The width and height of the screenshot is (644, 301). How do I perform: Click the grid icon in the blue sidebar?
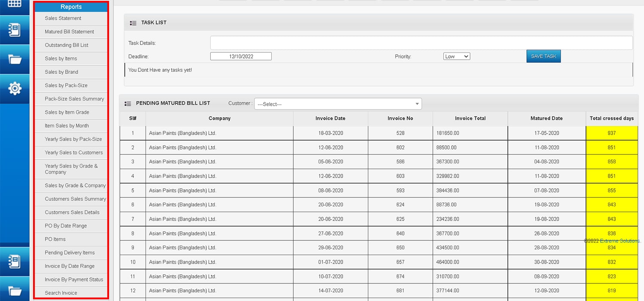(15, 3)
